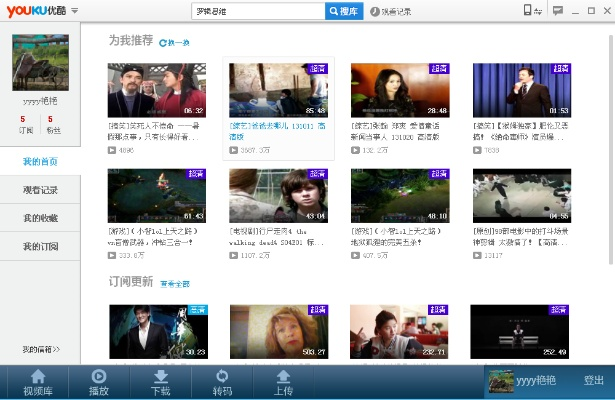Viewport: 615px width, 400px height.
Task: Go to 我的收藏 favorites
Action: click(40, 218)
